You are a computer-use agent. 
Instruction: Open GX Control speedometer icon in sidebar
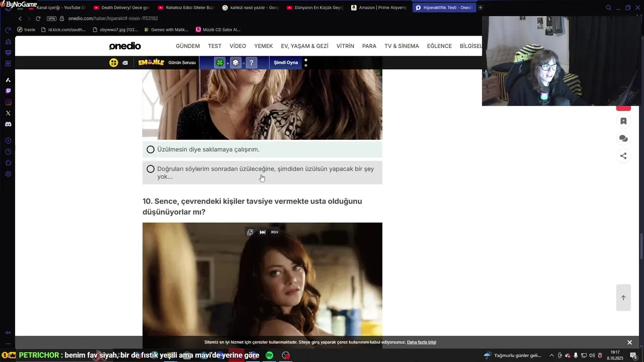click(x=8, y=30)
